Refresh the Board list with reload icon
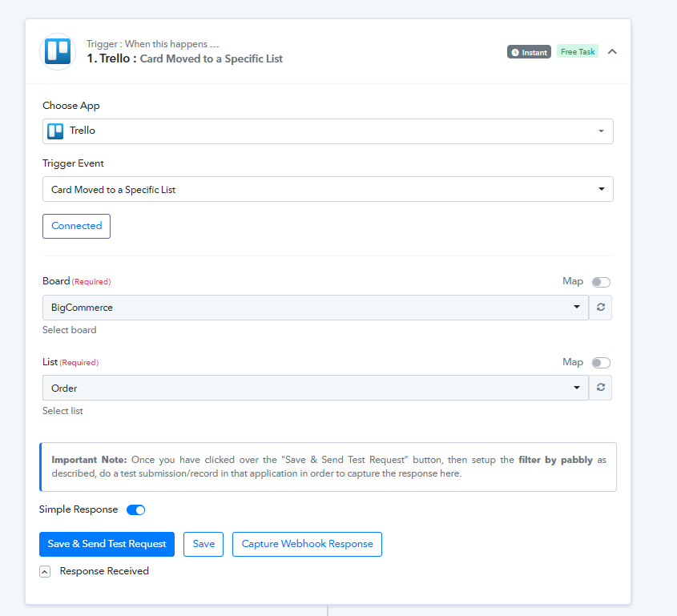This screenshot has width=677, height=616. [601, 308]
